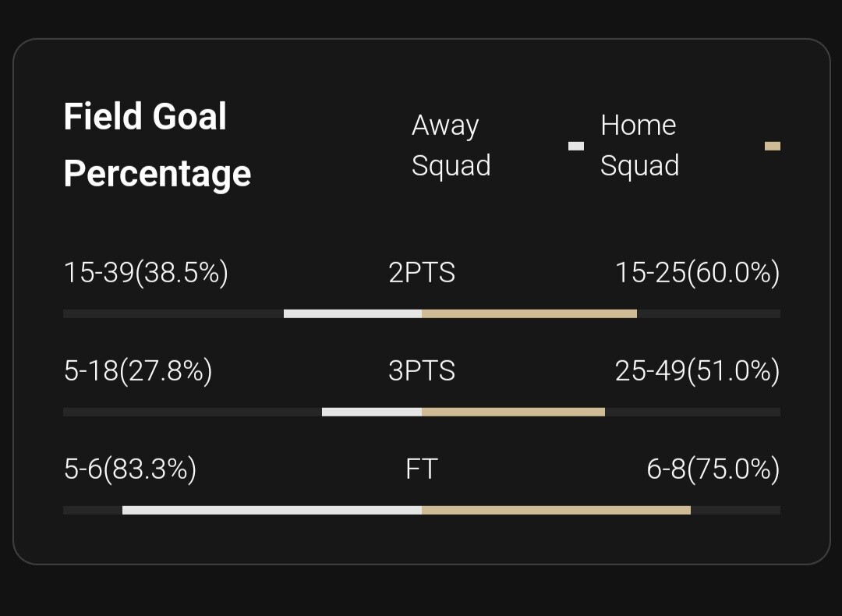Click the white away bar for 2PTS
This screenshot has height=616, width=842.
(x=352, y=313)
